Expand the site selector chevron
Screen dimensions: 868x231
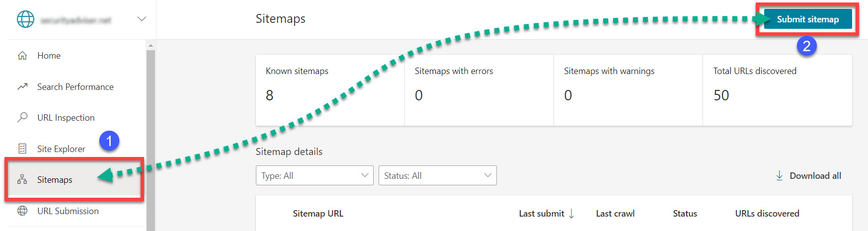point(142,19)
